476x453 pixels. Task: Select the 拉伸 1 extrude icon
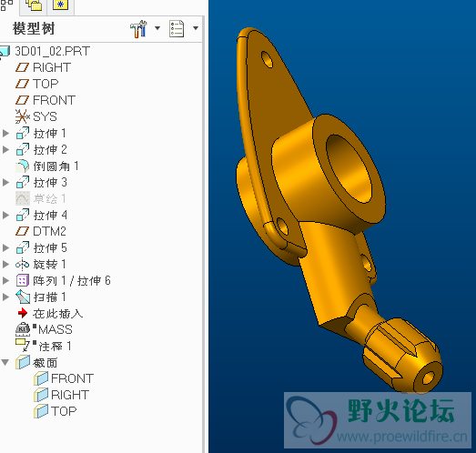tap(23, 133)
